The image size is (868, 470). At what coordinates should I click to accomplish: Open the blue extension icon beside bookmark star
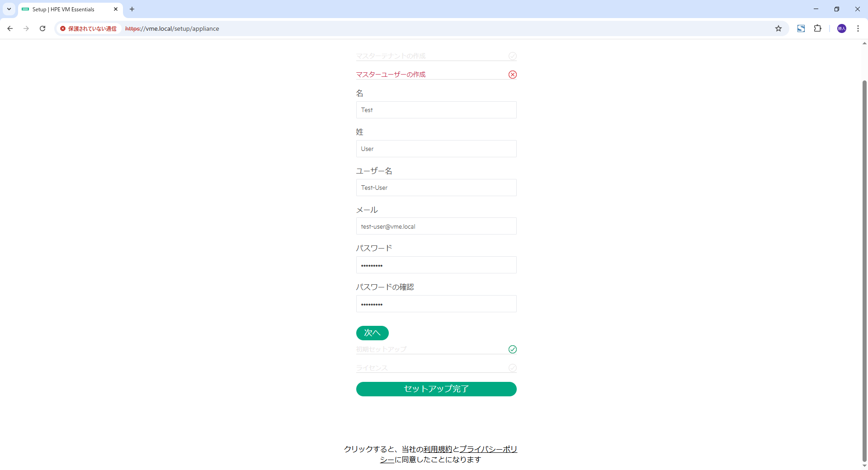click(x=801, y=28)
